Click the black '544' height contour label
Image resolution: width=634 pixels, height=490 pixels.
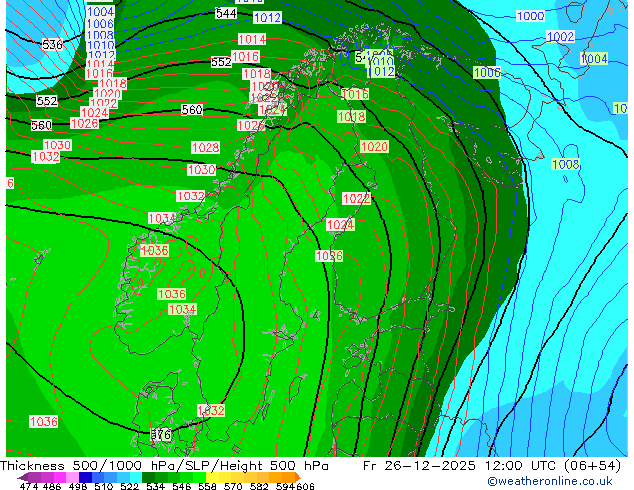click(226, 13)
